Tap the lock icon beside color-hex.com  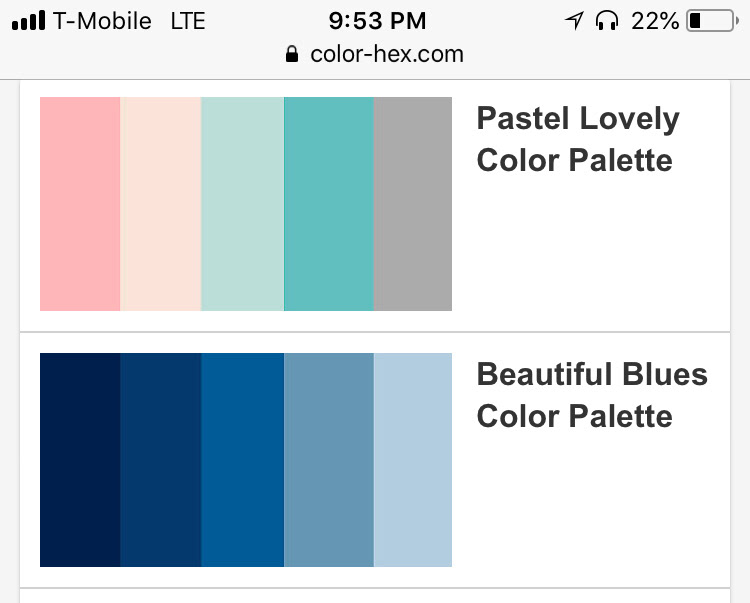(292, 54)
